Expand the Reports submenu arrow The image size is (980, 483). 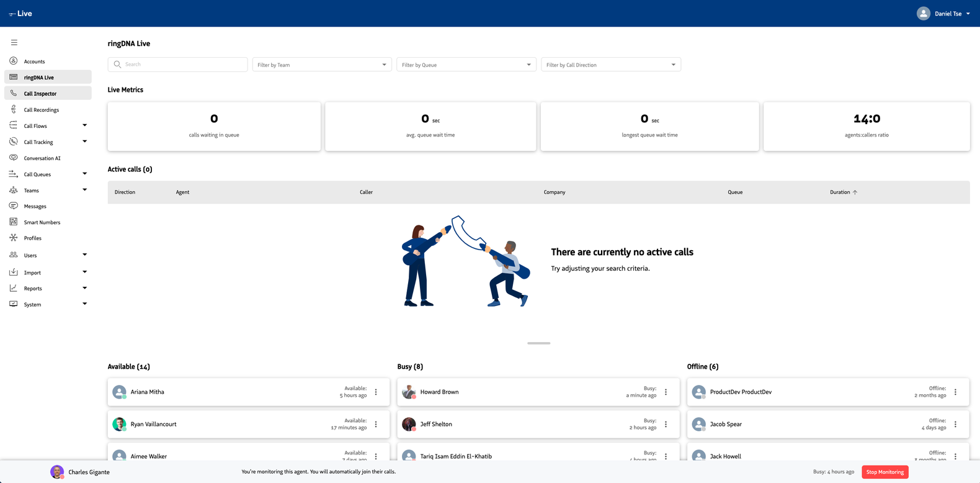point(85,288)
